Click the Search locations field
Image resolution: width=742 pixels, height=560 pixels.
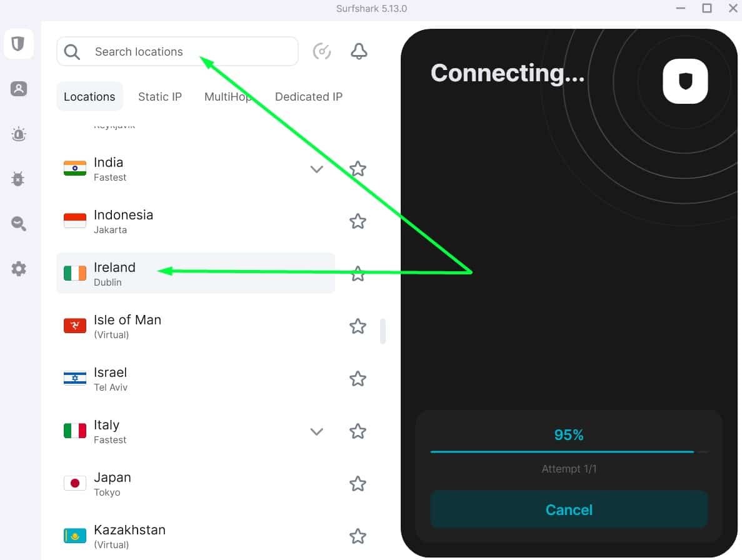pyautogui.click(x=178, y=51)
